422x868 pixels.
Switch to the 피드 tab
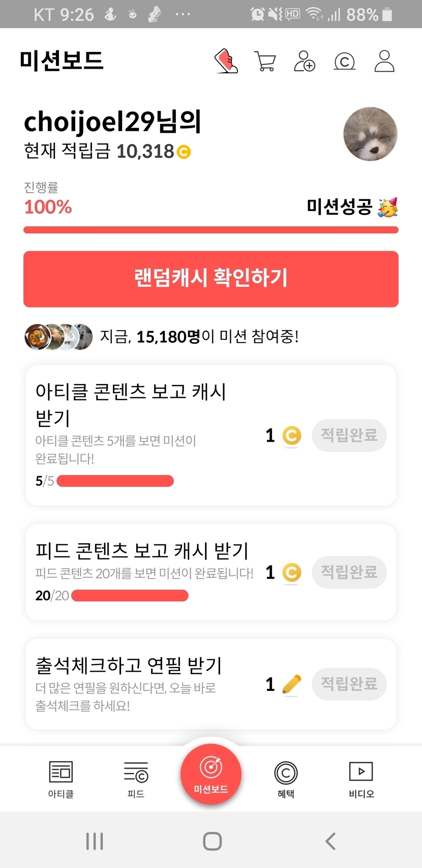coord(136,779)
